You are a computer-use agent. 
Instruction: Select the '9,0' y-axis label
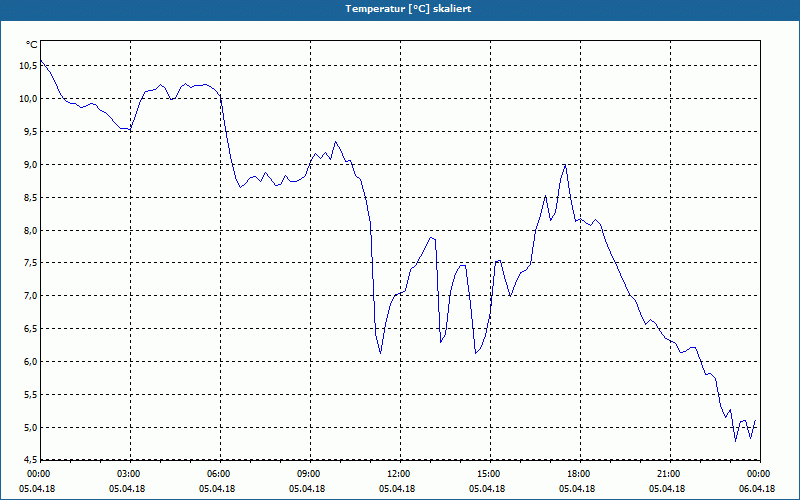pos(30,164)
